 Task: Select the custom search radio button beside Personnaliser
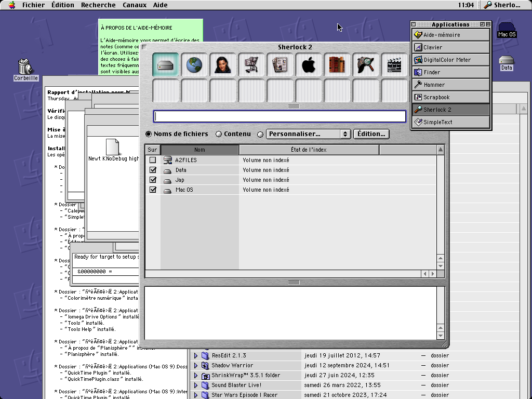pyautogui.click(x=260, y=135)
